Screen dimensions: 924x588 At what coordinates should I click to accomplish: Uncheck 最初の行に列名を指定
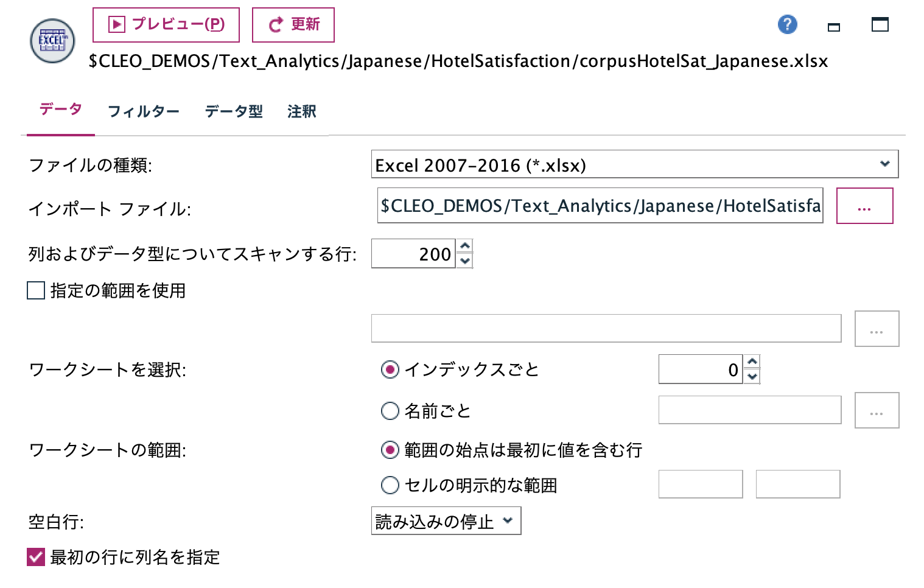[35, 557]
